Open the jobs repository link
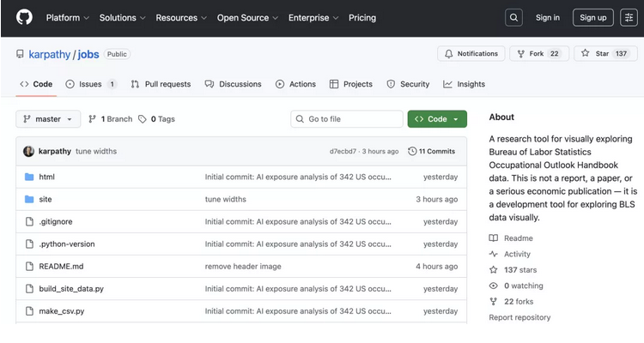 88,54
